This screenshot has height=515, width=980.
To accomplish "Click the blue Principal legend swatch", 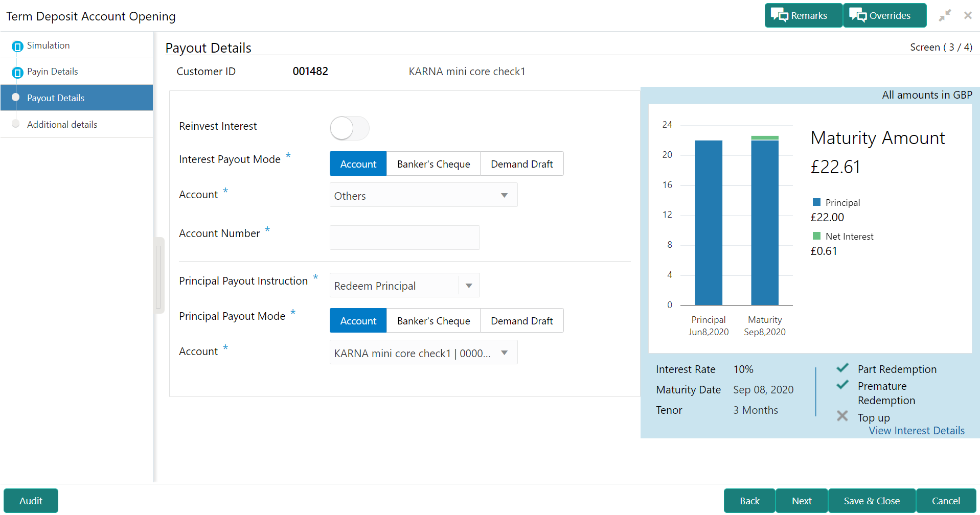I will tap(816, 202).
